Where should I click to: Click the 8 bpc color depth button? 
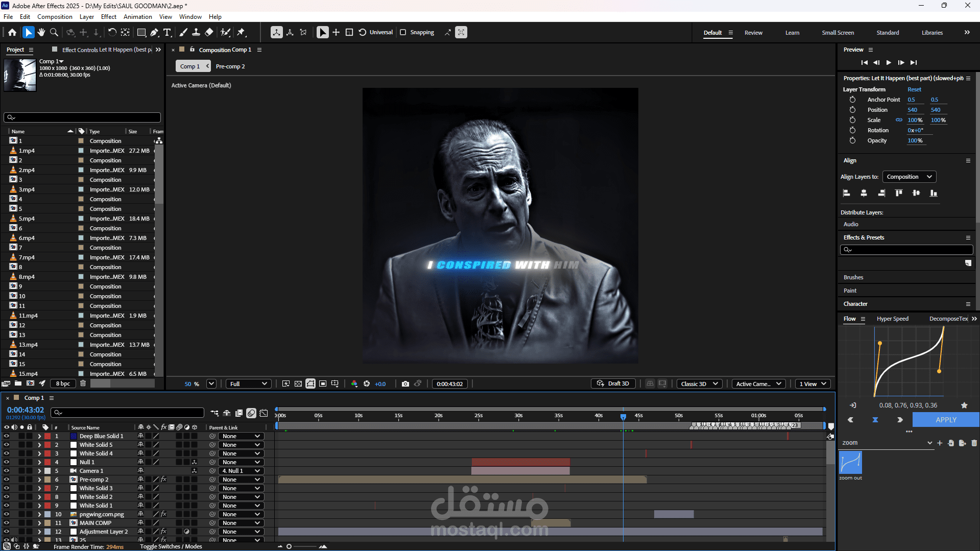tap(63, 384)
